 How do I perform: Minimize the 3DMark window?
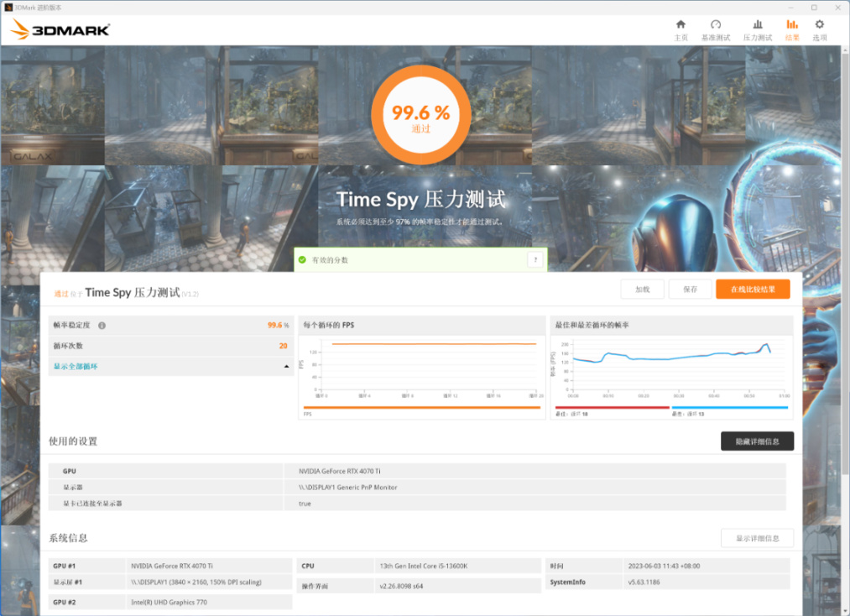[x=790, y=8]
